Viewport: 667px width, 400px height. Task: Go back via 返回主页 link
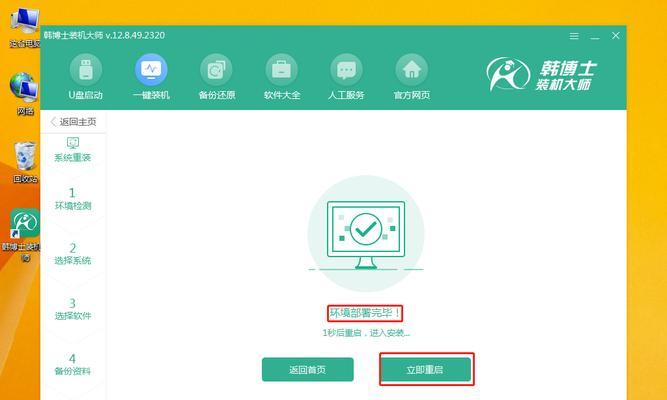[x=73, y=122]
